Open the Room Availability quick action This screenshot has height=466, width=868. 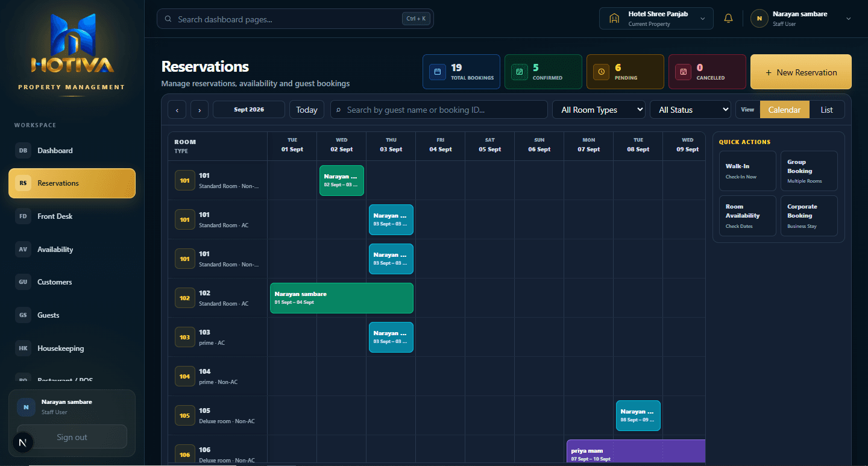pyautogui.click(x=747, y=216)
